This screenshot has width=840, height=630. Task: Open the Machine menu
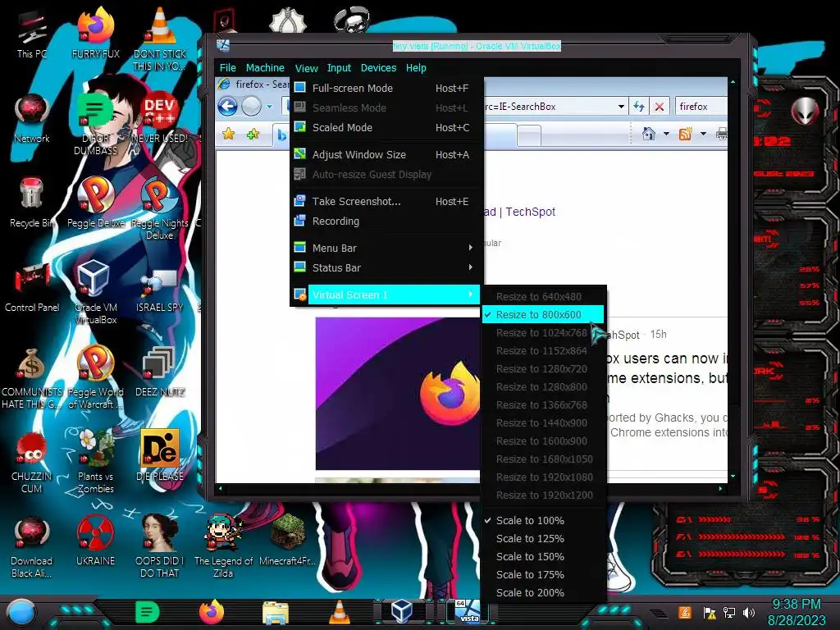265,68
